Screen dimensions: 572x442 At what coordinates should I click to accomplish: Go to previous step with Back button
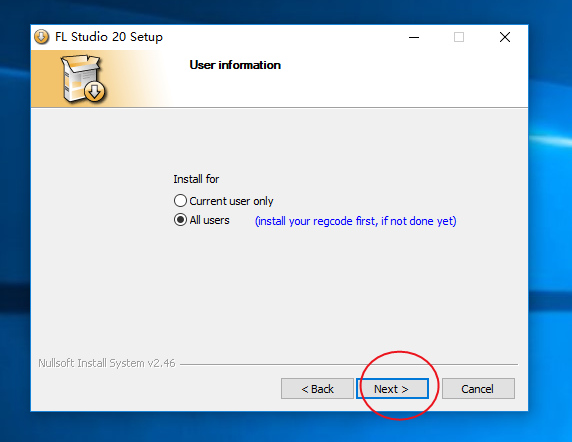pyautogui.click(x=317, y=389)
